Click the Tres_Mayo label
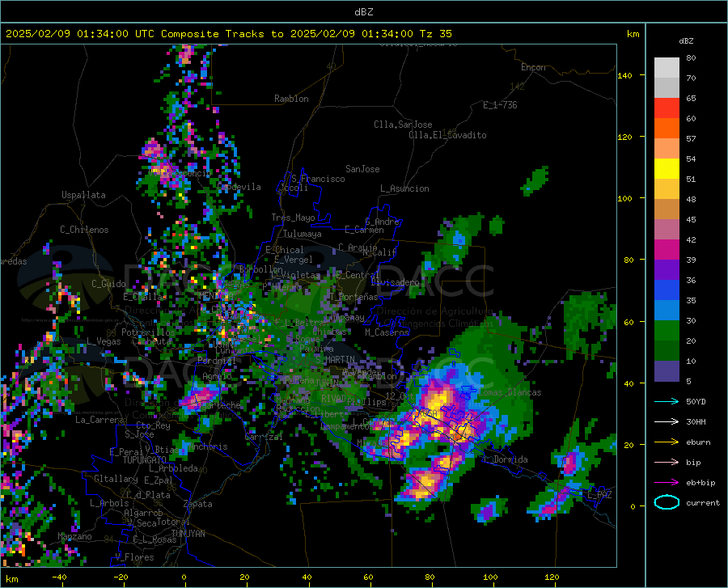 tap(293, 218)
